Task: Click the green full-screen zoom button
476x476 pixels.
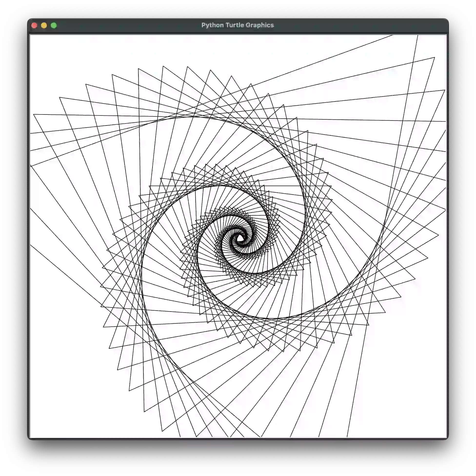Action: (x=54, y=25)
